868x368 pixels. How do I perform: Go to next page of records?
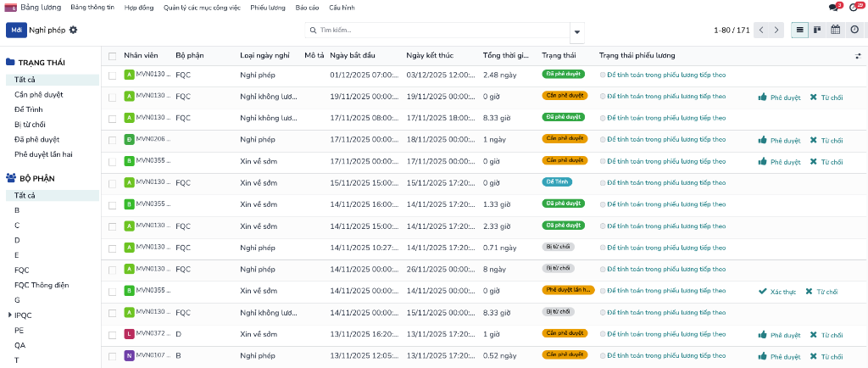776,30
